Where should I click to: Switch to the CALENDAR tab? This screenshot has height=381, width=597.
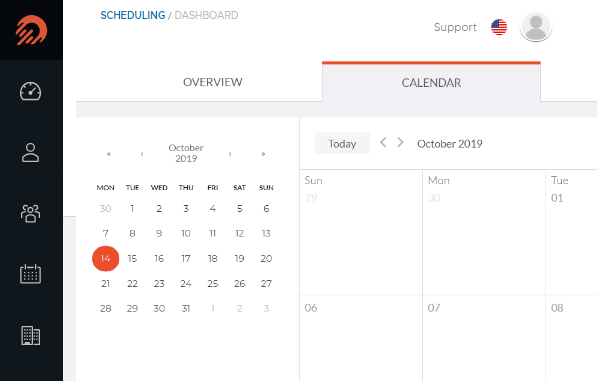(x=431, y=83)
